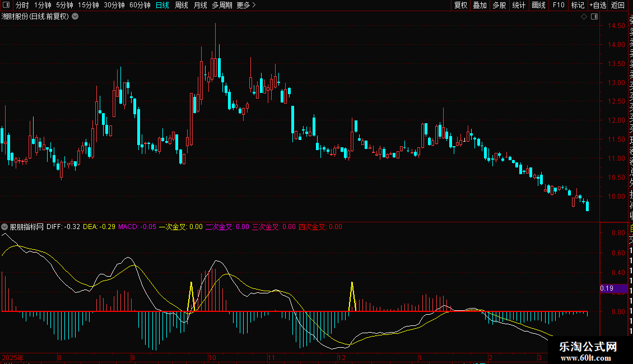Open F10 company information
Screen dimensions: 633x364
coord(558,5)
